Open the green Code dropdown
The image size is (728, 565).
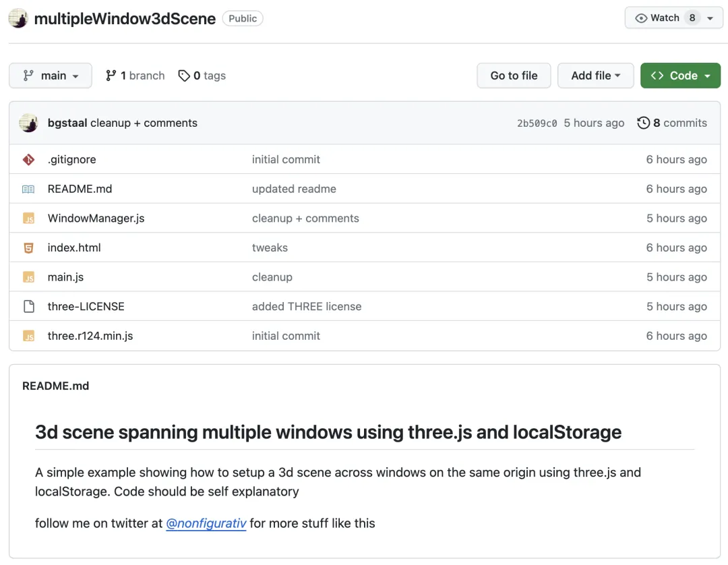[680, 76]
